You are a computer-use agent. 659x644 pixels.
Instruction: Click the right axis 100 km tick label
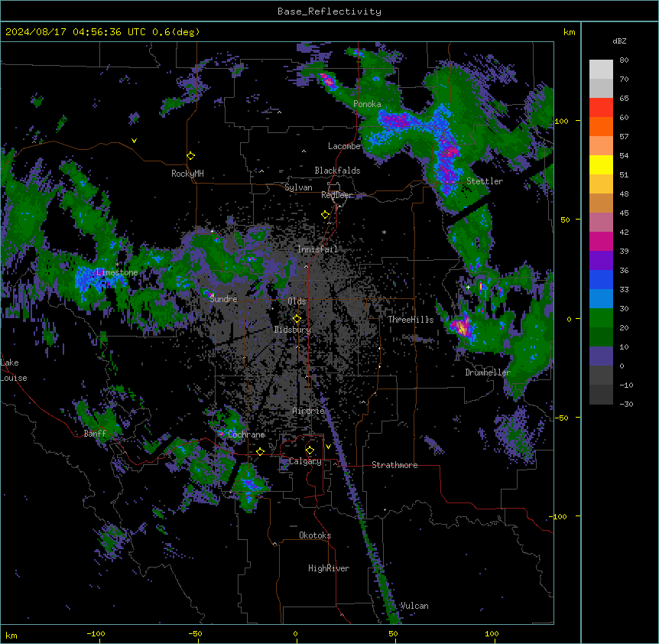561,121
